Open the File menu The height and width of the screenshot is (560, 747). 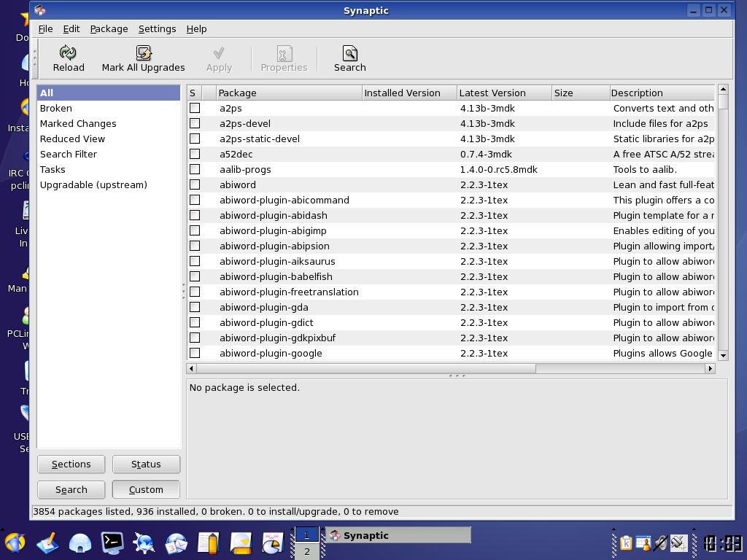coord(45,28)
